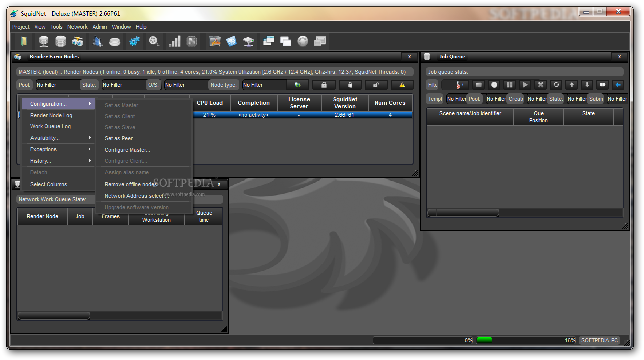Viewport: 644px width, 360px height.
Task: Click the blue gears icon in toolbar
Action: coord(134,41)
